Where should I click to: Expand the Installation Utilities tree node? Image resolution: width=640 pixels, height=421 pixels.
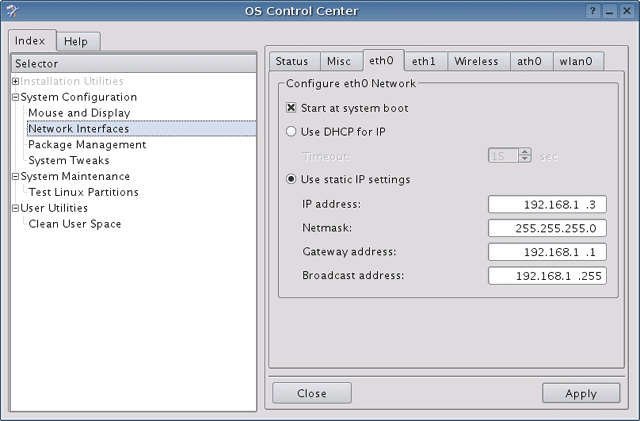click(16, 81)
